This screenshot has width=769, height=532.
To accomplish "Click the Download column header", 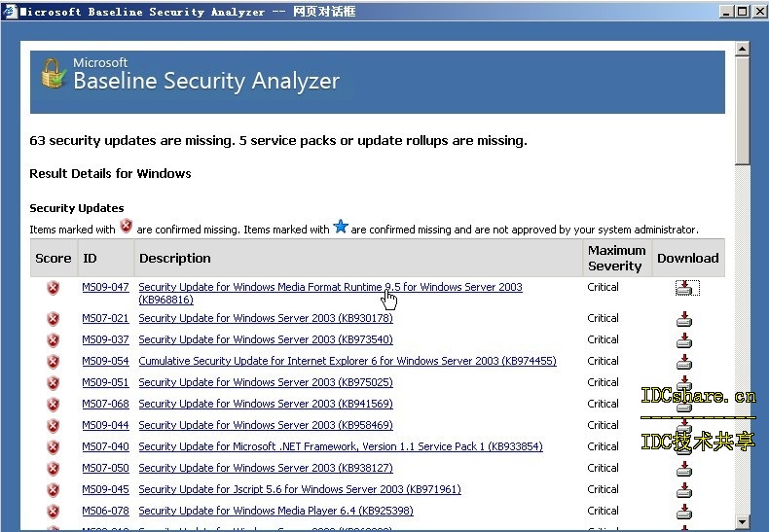I will (x=688, y=258).
